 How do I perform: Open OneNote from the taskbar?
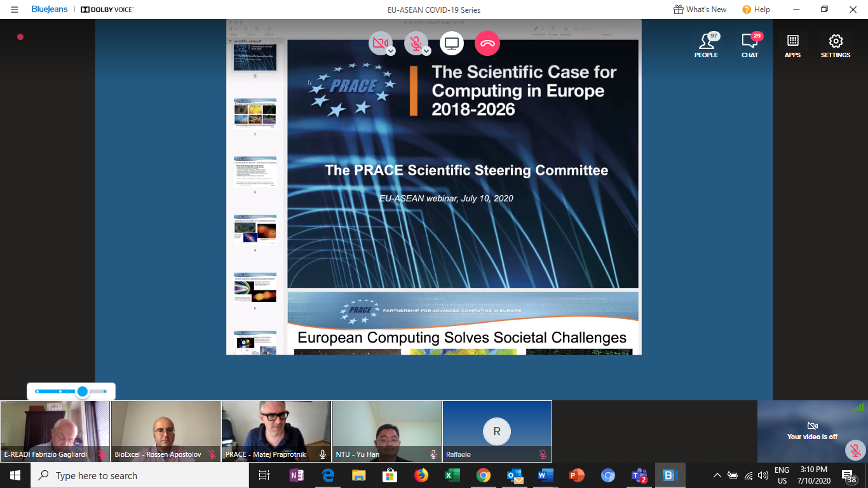297,475
